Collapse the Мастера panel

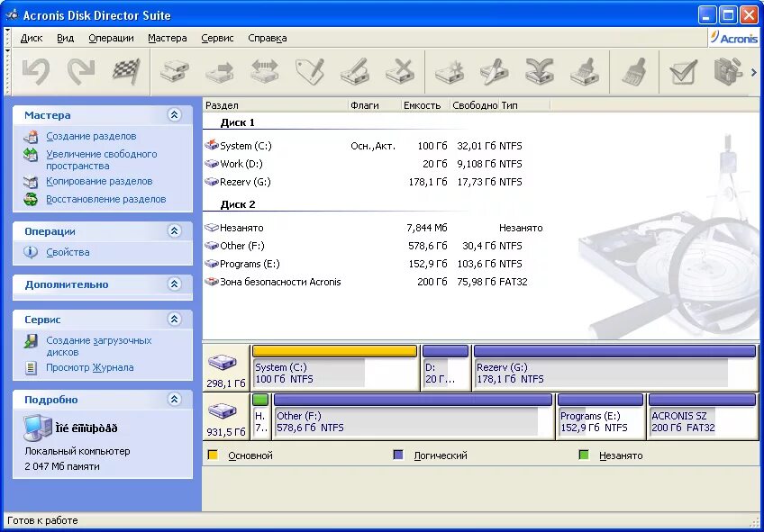coord(175,115)
